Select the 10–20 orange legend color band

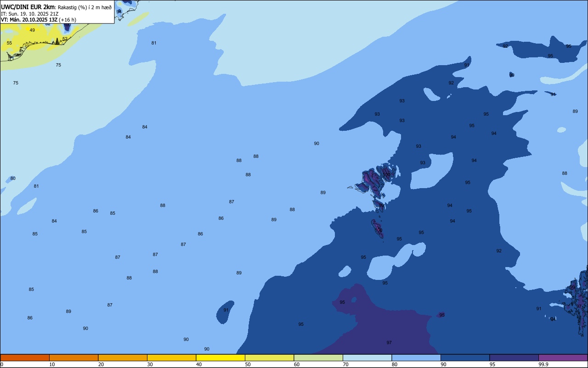73,357
